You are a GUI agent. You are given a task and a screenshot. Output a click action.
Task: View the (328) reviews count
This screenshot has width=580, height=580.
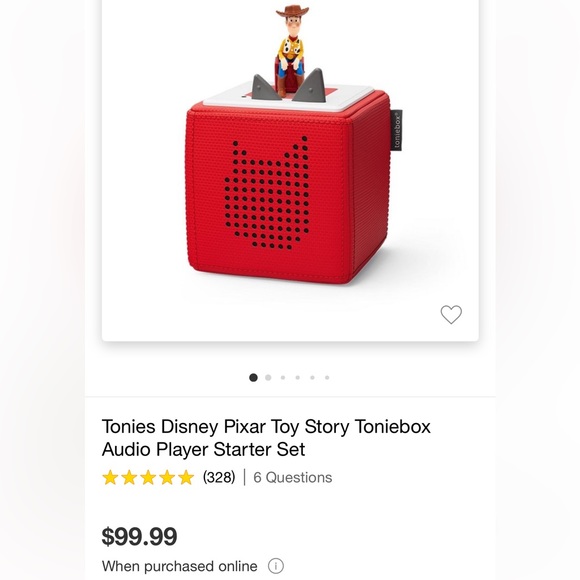[x=219, y=477]
